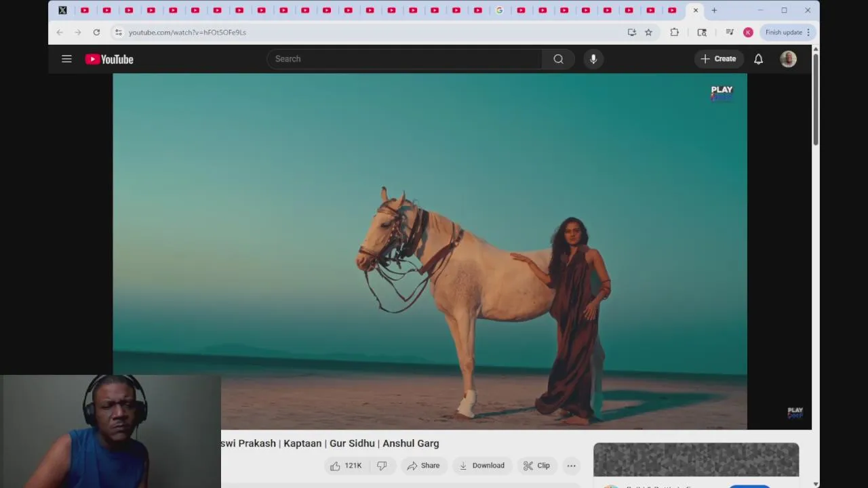868x488 pixels.
Task: Open YouTube notifications bell
Action: [759, 59]
